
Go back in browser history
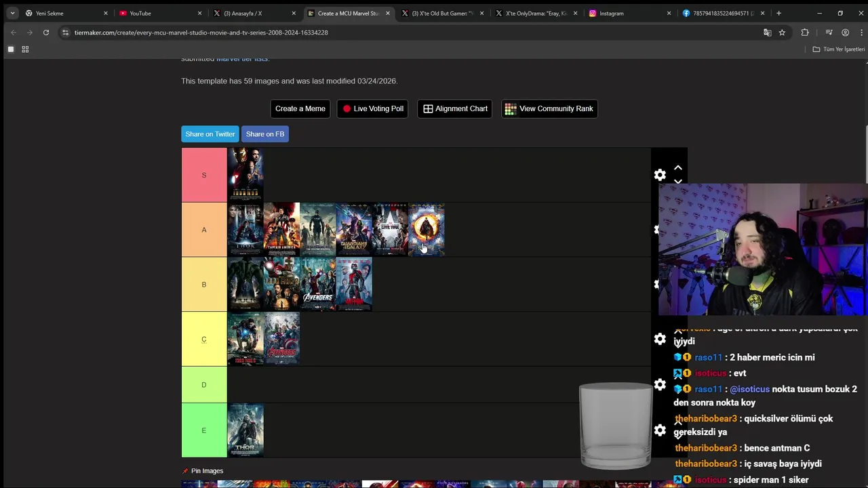[x=13, y=33]
